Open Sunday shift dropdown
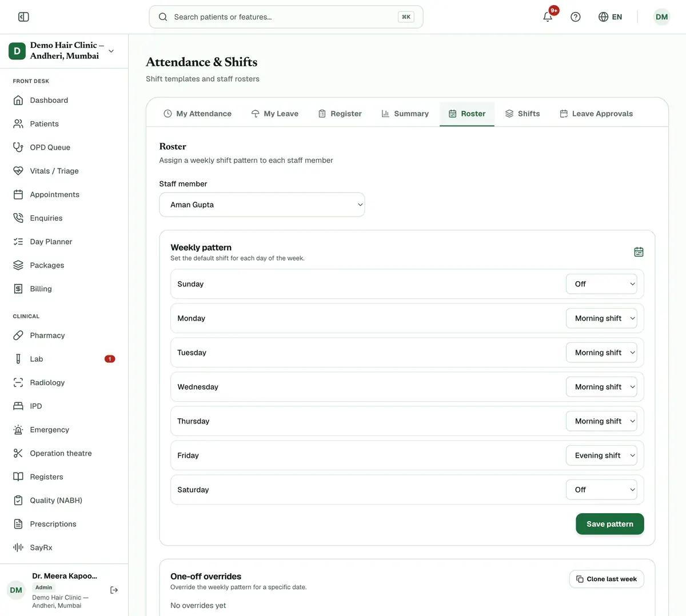 (x=601, y=284)
